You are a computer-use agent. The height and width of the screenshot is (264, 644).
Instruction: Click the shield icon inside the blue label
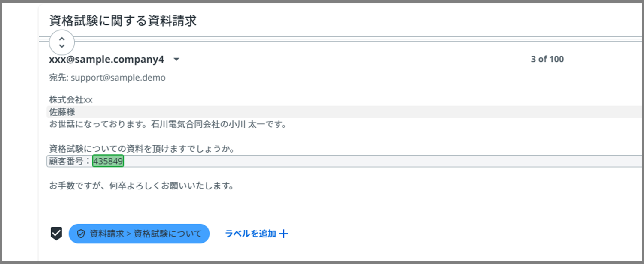[x=80, y=234]
